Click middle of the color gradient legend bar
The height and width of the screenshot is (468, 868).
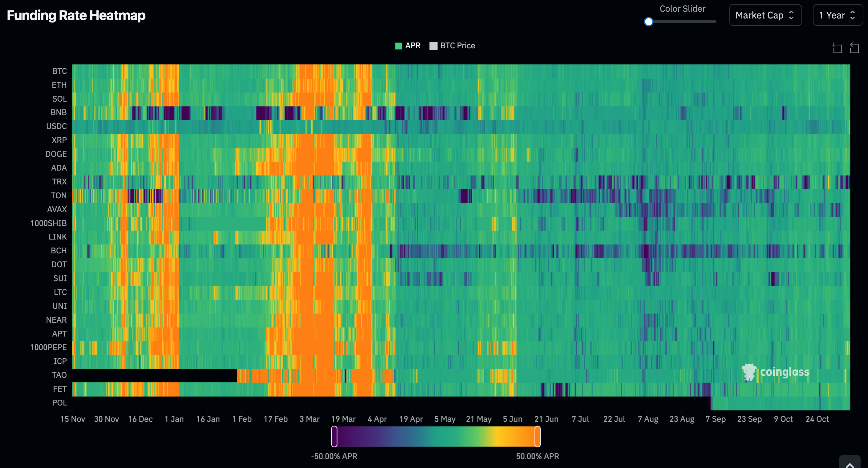coord(436,436)
